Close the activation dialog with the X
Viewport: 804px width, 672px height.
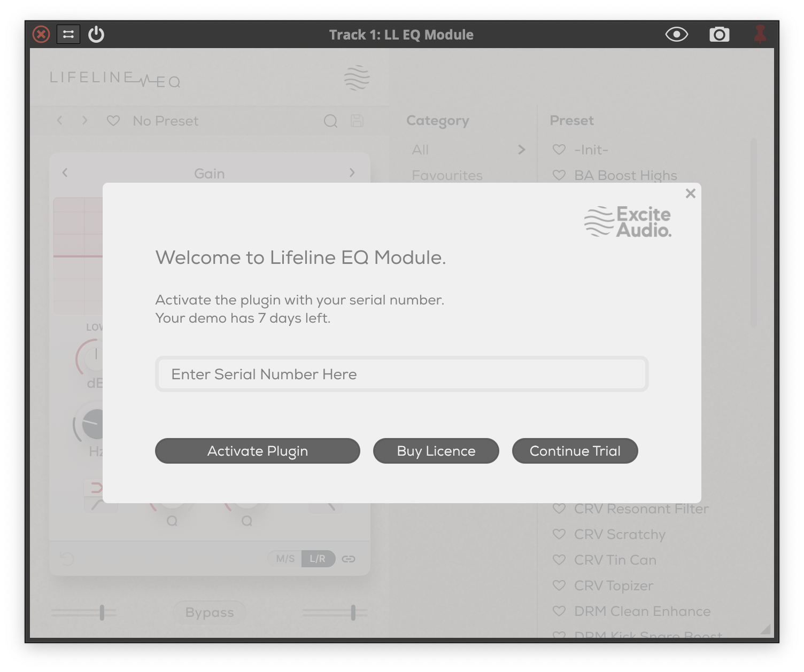click(x=691, y=193)
